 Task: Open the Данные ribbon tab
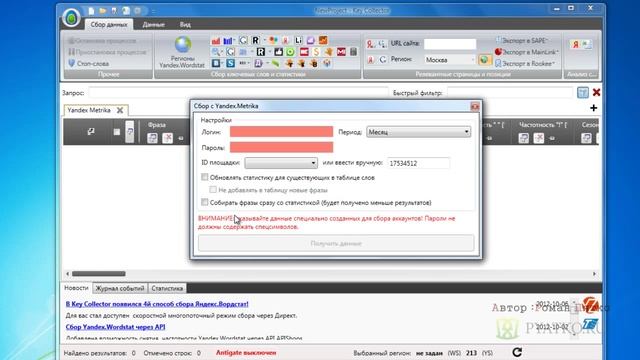(153, 24)
